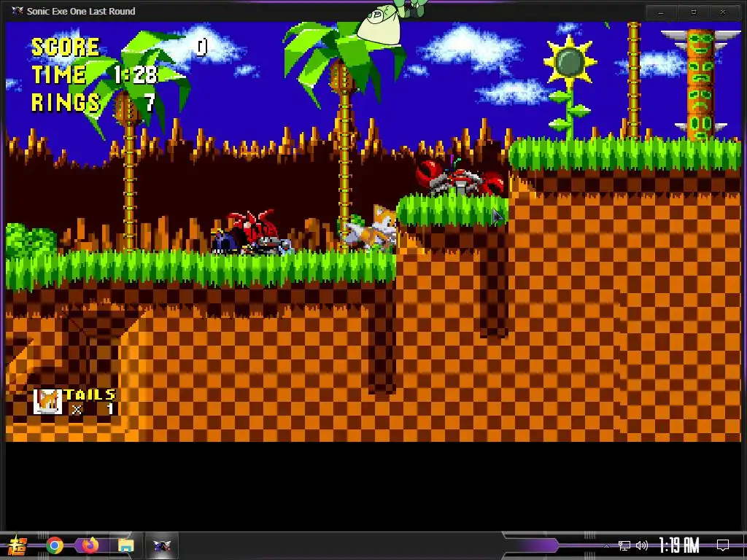Image resolution: width=747 pixels, height=560 pixels.
Task: Open the custom Start button on taskbar
Action: pos(18,545)
